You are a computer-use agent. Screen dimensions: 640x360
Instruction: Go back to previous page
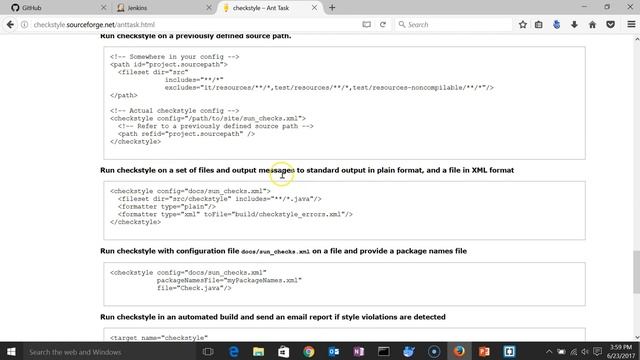10,24
